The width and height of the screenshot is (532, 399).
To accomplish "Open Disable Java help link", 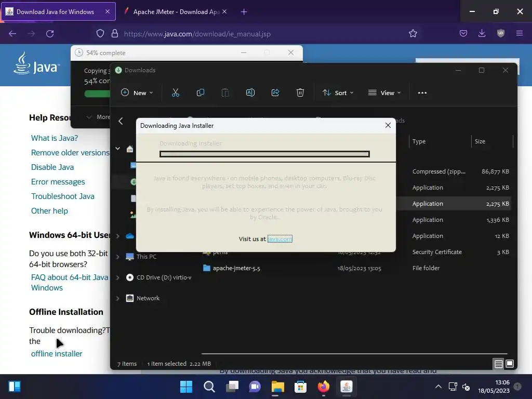I will (52, 167).
